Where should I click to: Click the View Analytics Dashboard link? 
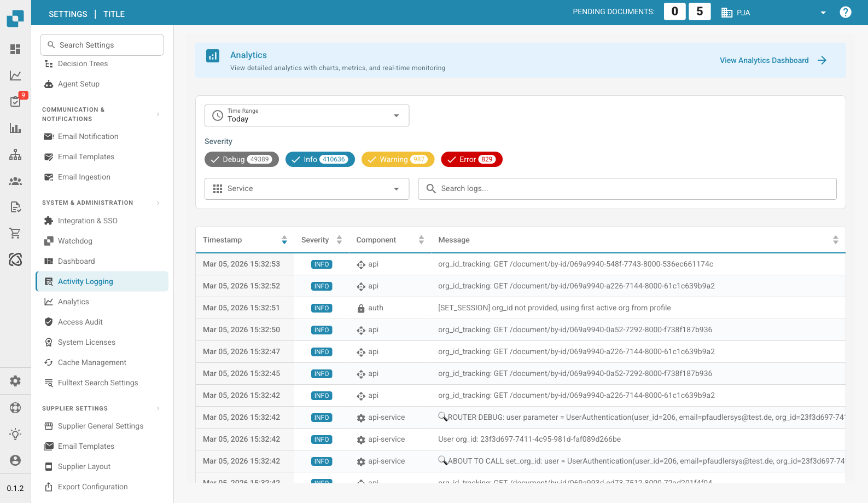[764, 60]
